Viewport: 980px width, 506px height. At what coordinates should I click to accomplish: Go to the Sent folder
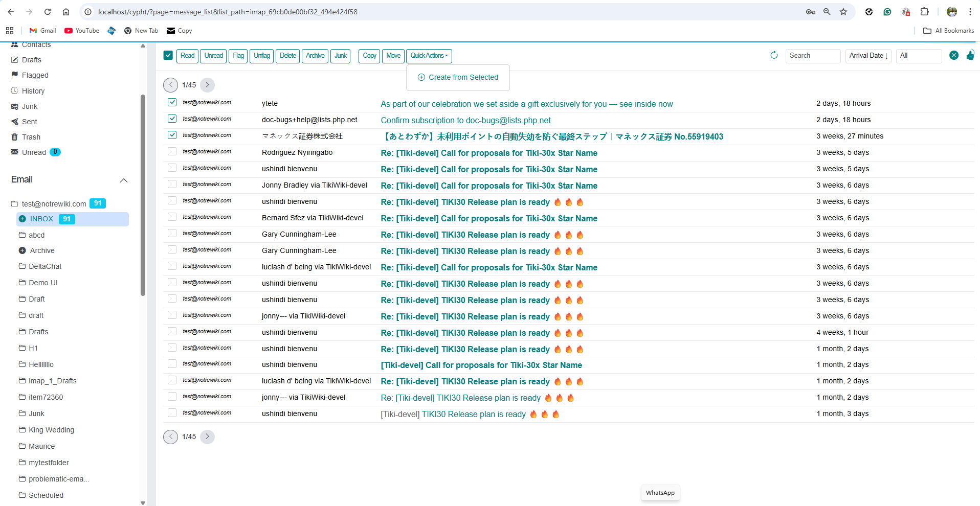click(x=29, y=122)
